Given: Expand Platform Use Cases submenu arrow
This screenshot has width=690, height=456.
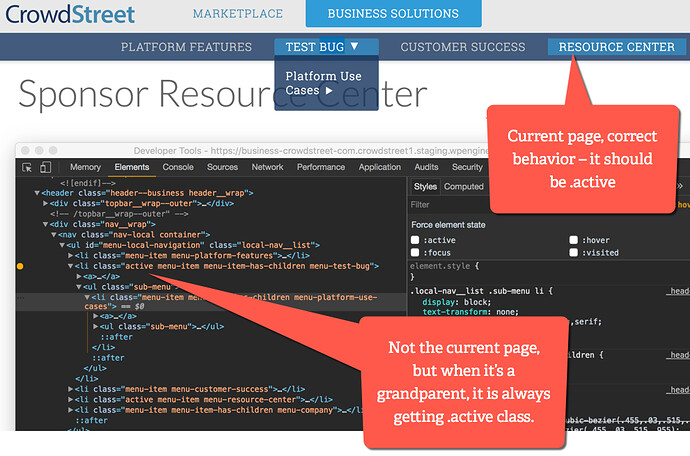Looking at the screenshot, I should pyautogui.click(x=329, y=90).
